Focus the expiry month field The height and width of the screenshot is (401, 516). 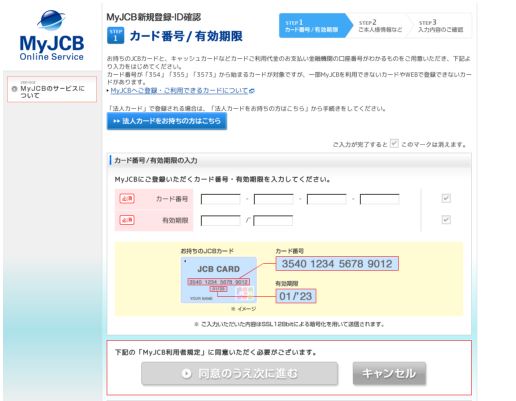[220, 220]
